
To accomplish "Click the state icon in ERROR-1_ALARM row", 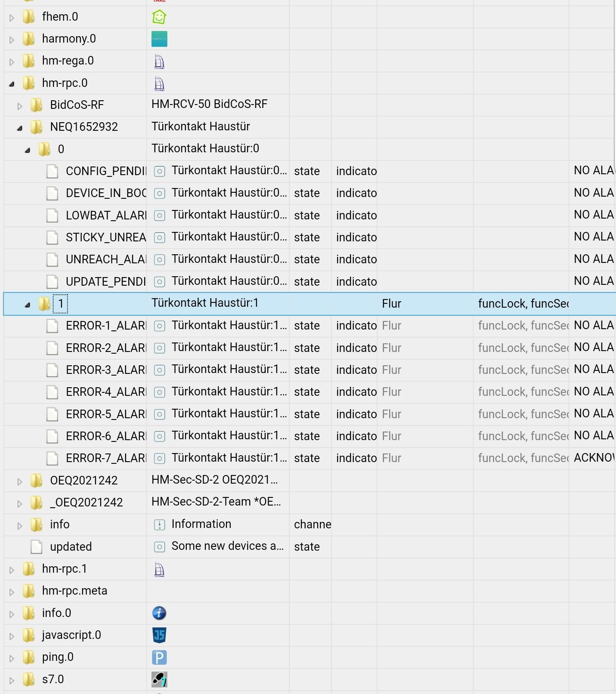I will point(159,326).
